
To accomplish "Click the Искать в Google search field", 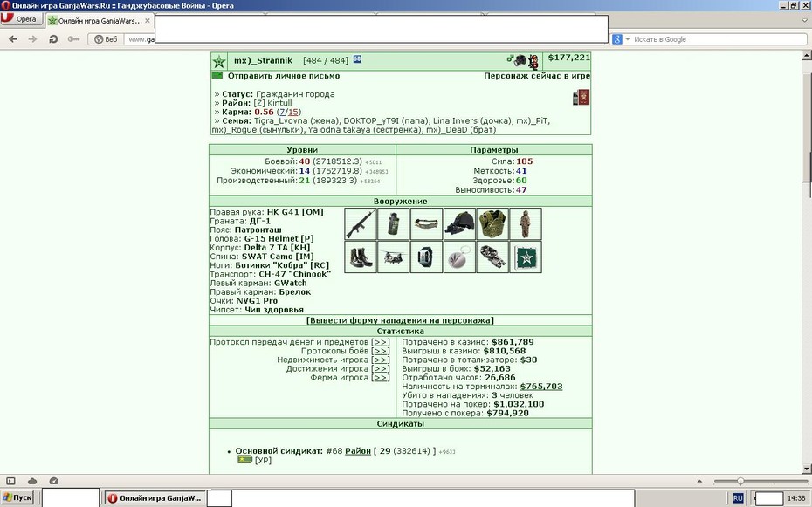I will 719,39.
